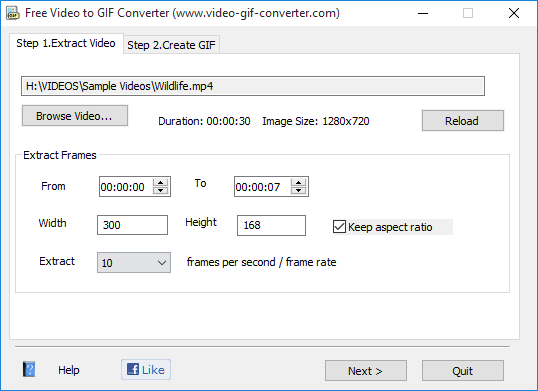
Task: Minimize the converter window
Action: [x=423, y=13]
